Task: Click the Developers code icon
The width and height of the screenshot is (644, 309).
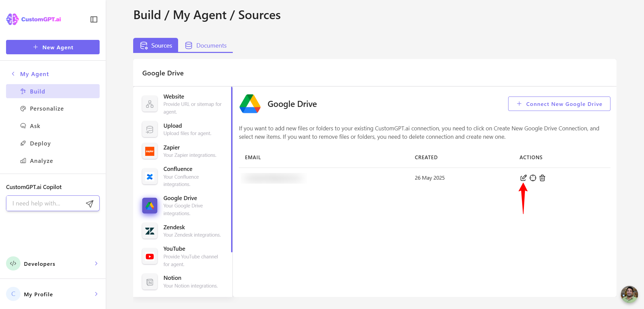Action: 13,263
